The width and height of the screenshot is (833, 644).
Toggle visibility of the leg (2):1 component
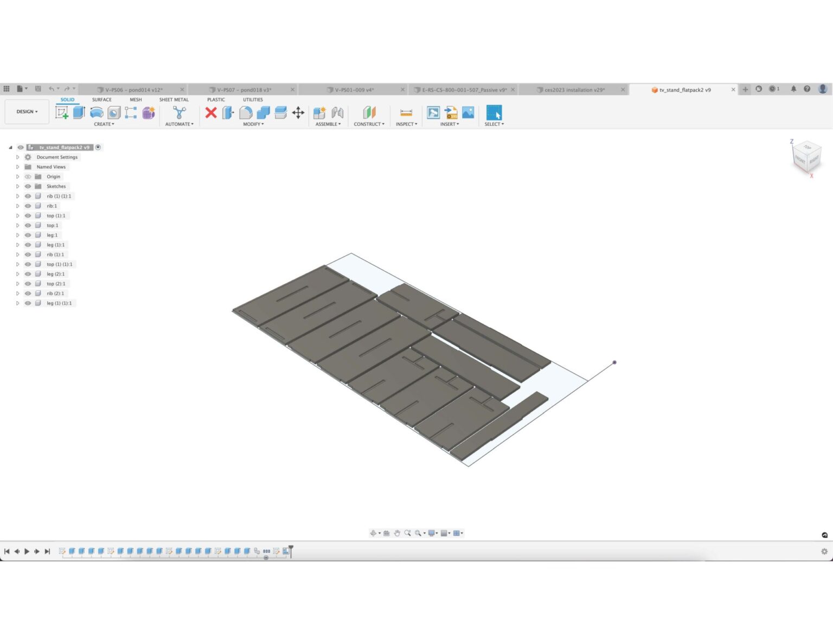coord(28,273)
